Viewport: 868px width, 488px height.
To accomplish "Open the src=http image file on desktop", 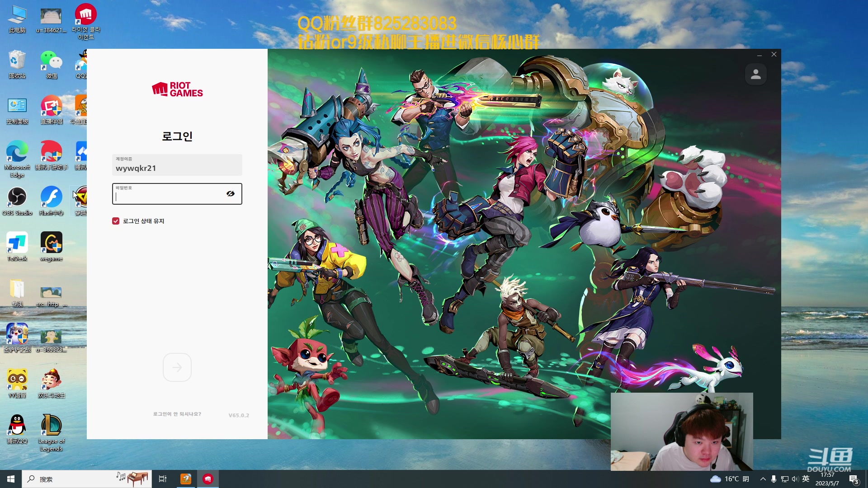I will click(x=52, y=296).
